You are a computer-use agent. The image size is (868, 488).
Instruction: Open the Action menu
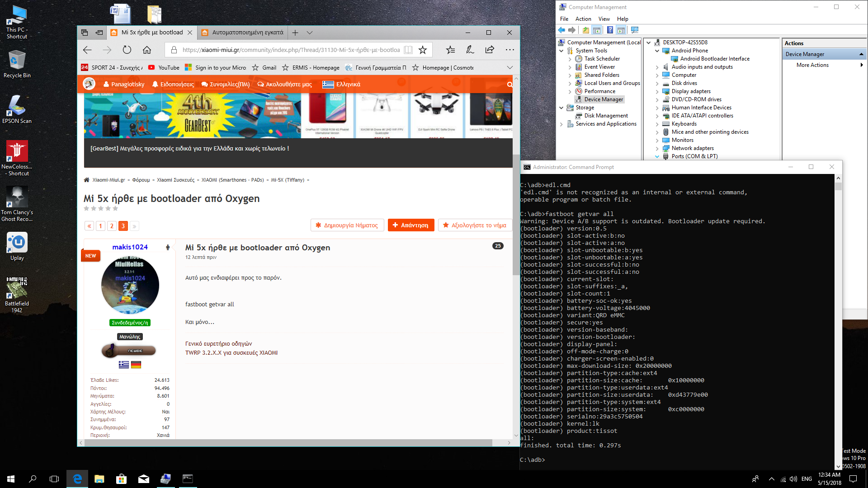pos(583,19)
